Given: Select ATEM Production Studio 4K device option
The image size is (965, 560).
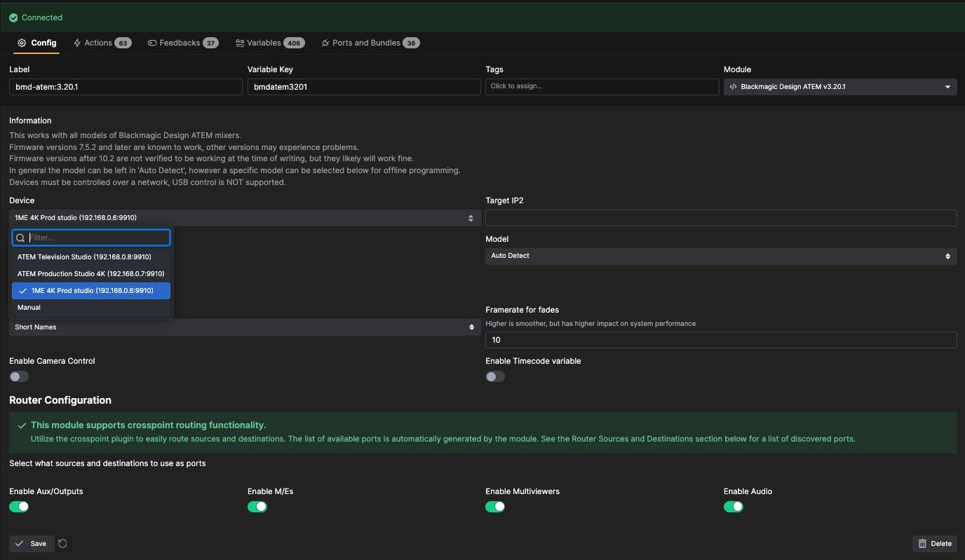Looking at the screenshot, I should click(91, 273).
